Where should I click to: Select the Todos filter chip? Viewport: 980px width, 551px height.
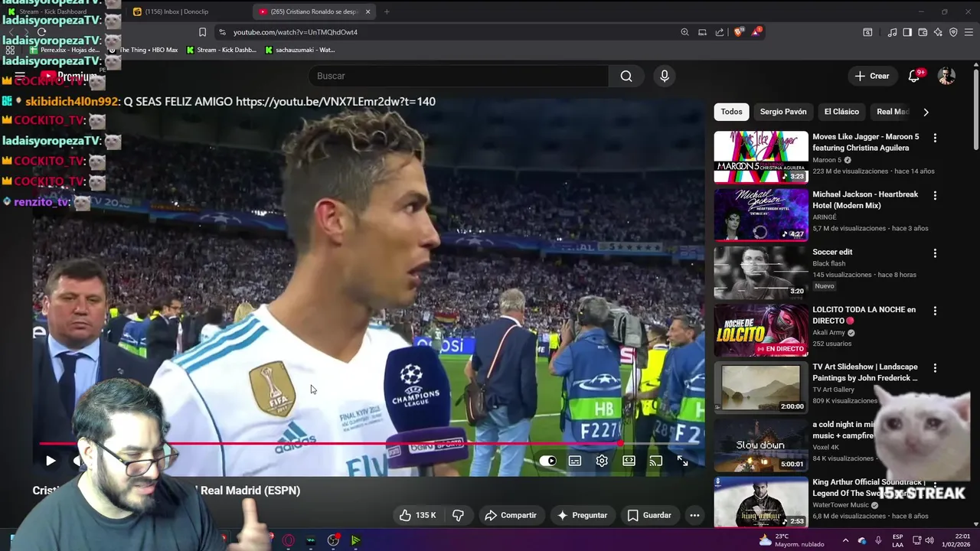(x=731, y=112)
